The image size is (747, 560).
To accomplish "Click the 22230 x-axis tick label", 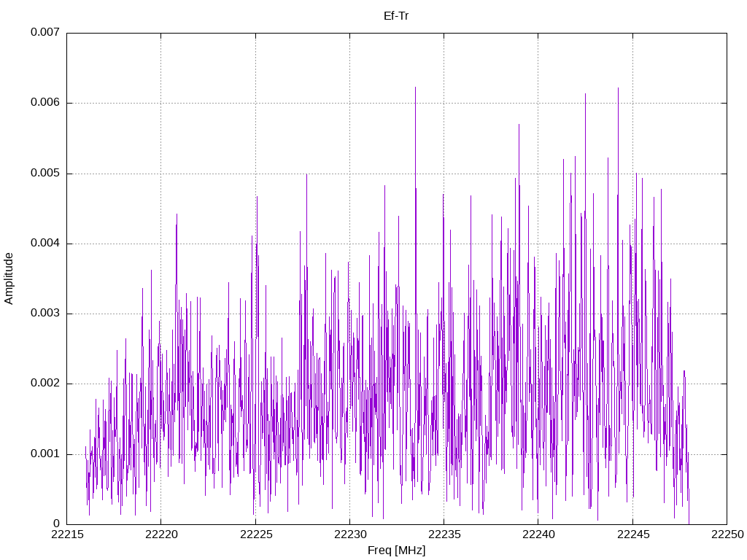I will click(349, 534).
